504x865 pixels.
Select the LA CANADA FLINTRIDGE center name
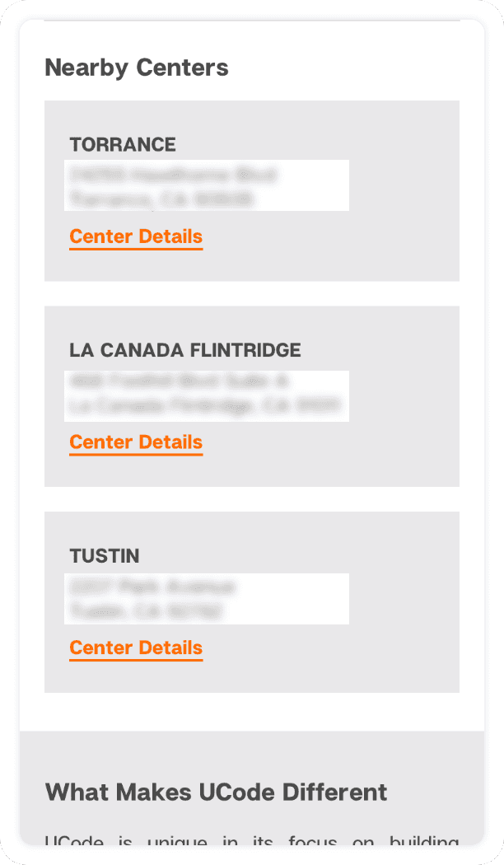pos(185,351)
